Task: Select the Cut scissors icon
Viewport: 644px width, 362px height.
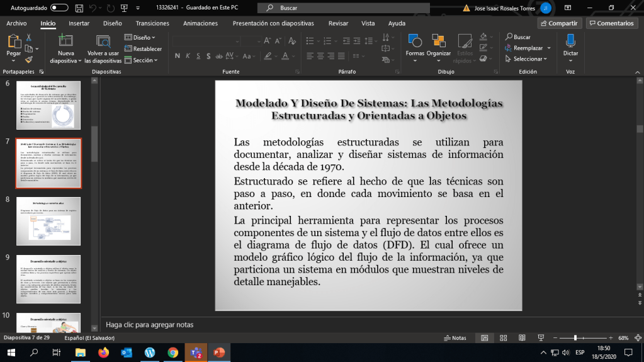Action: [x=29, y=38]
